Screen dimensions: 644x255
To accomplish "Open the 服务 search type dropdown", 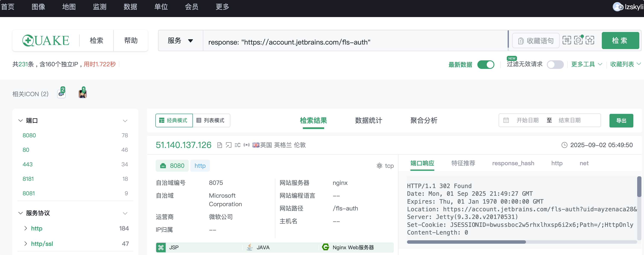I will tap(180, 41).
